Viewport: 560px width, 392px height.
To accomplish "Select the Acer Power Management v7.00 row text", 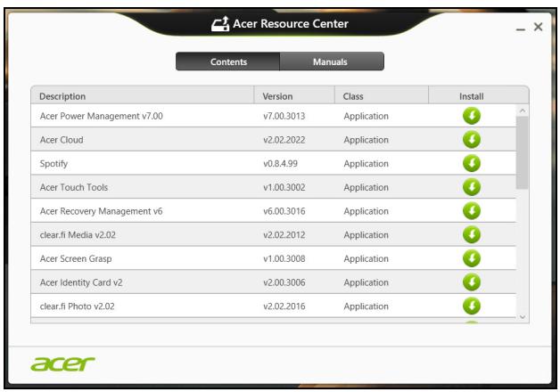I will (102, 116).
